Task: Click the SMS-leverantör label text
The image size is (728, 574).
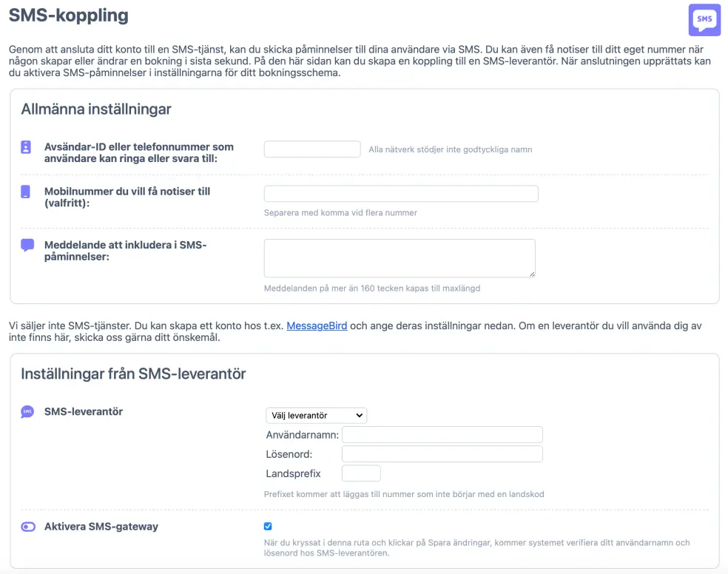Action: (84, 411)
